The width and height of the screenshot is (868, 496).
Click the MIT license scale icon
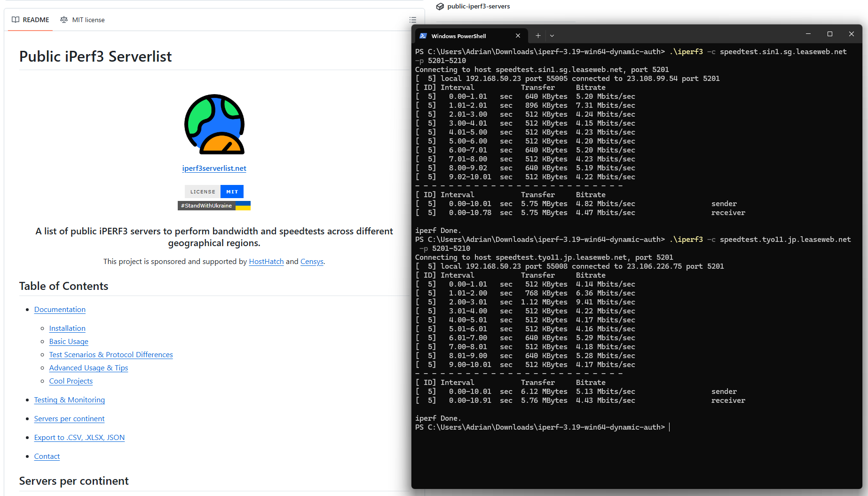[x=64, y=20]
